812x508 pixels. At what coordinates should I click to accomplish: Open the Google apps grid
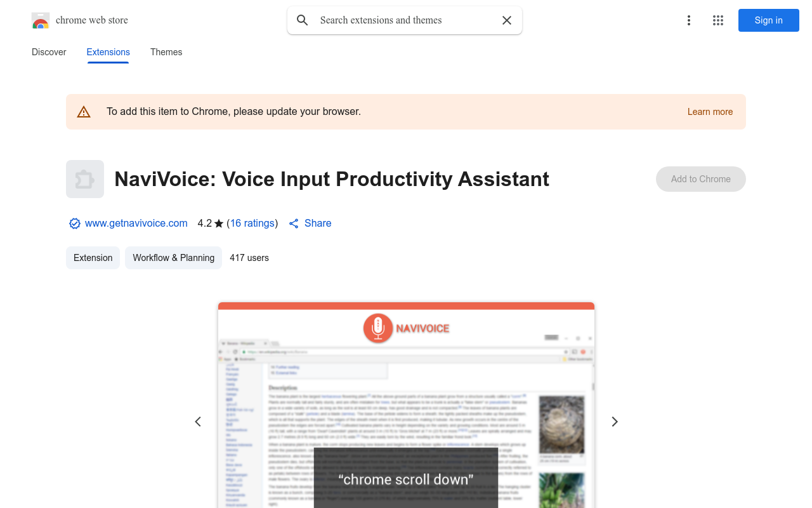(x=718, y=20)
